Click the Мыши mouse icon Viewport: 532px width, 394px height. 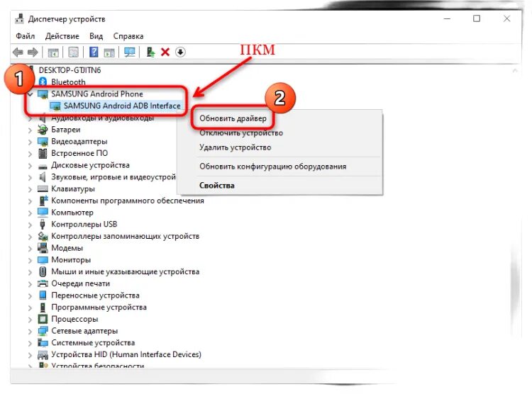tap(43, 271)
